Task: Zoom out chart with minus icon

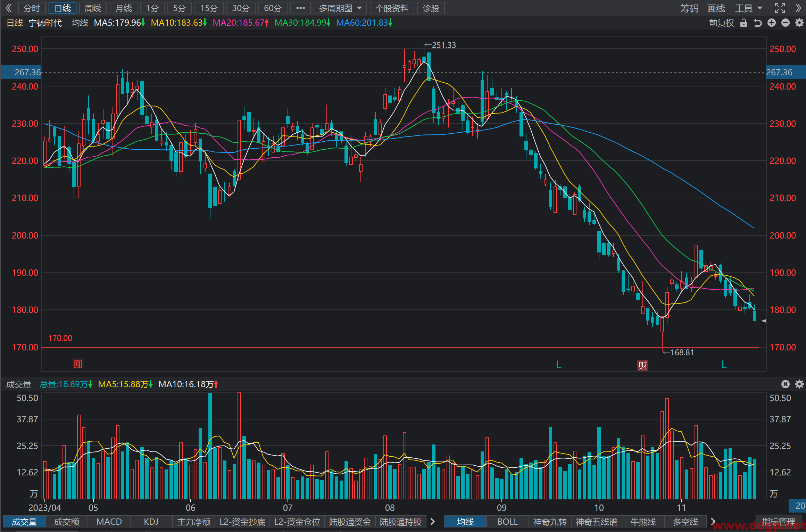Action: coord(786,23)
